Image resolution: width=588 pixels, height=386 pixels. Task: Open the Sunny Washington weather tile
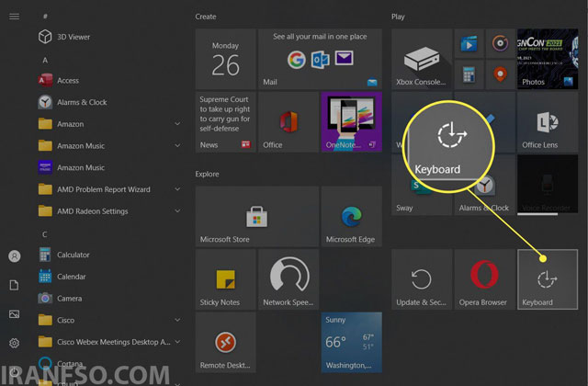[x=351, y=343]
